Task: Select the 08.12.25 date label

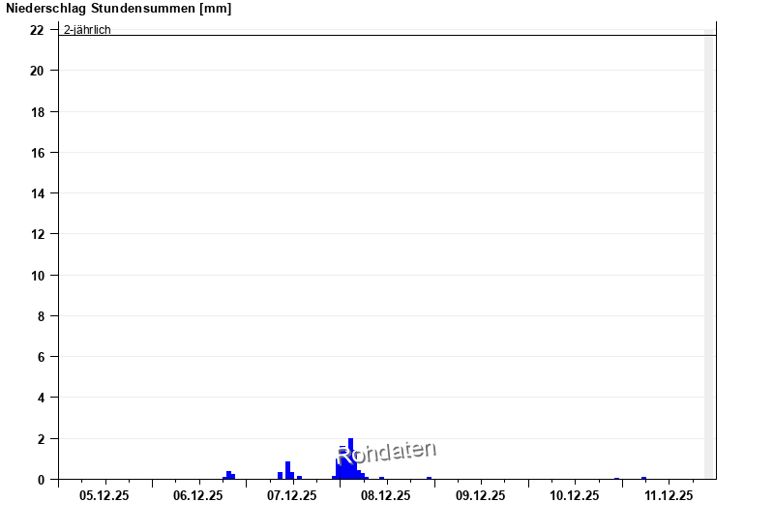Action: (x=386, y=496)
